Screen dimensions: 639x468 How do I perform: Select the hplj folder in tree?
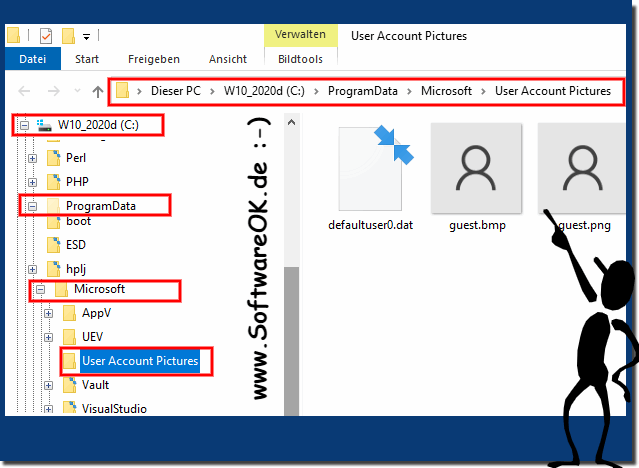coord(76,269)
